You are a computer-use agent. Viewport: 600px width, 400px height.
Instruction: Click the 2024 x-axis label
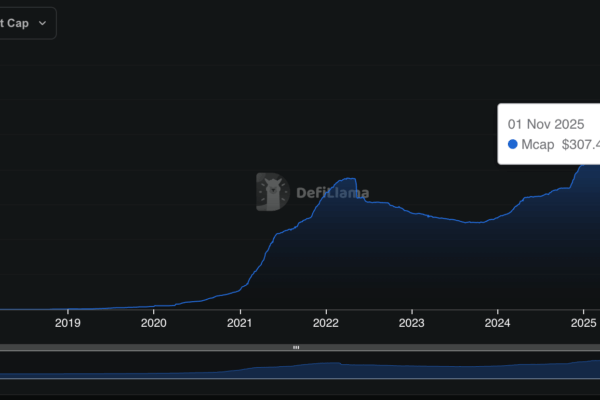pos(498,323)
